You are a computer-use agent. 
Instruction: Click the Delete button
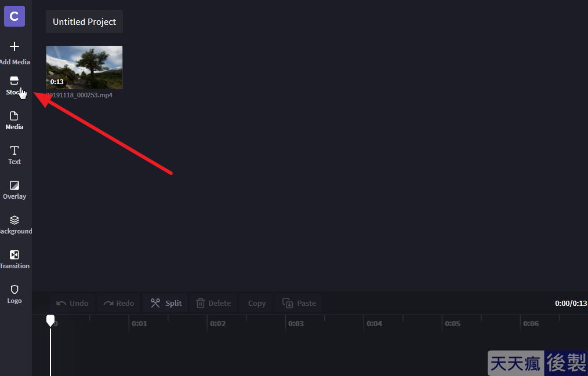[x=213, y=304]
